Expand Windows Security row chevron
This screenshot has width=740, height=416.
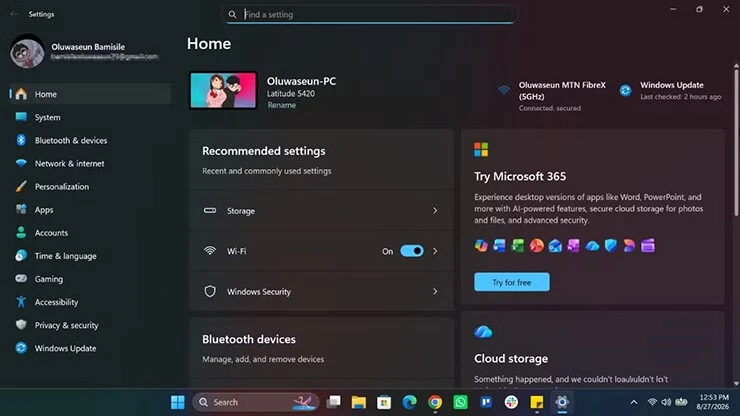(435, 292)
